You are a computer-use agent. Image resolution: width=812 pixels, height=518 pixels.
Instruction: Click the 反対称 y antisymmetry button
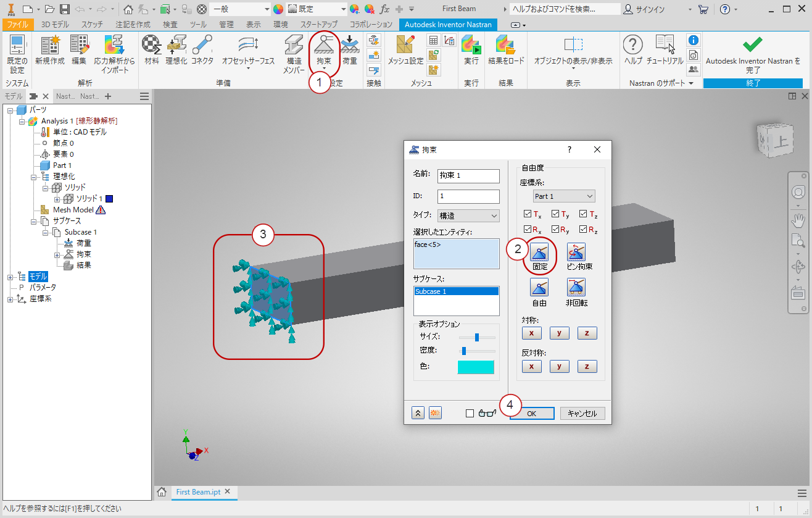559,366
